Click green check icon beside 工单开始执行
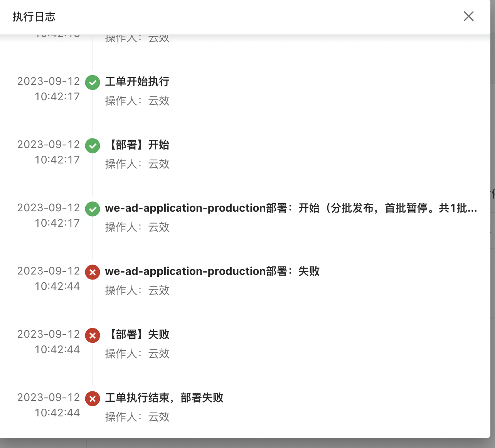The height and width of the screenshot is (448, 495). pyautogui.click(x=93, y=83)
